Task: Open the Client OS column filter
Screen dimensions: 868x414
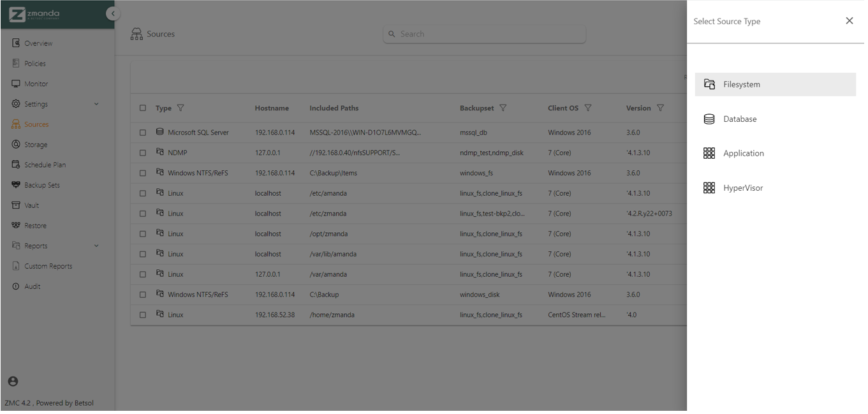Action: (x=588, y=108)
